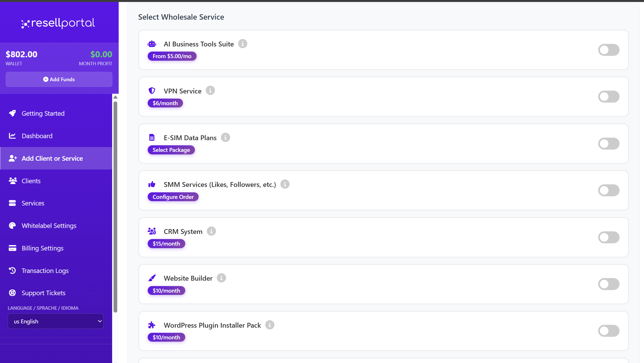This screenshot has height=363, width=644.
Task: Click the resellportal logo
Action: pos(58,23)
